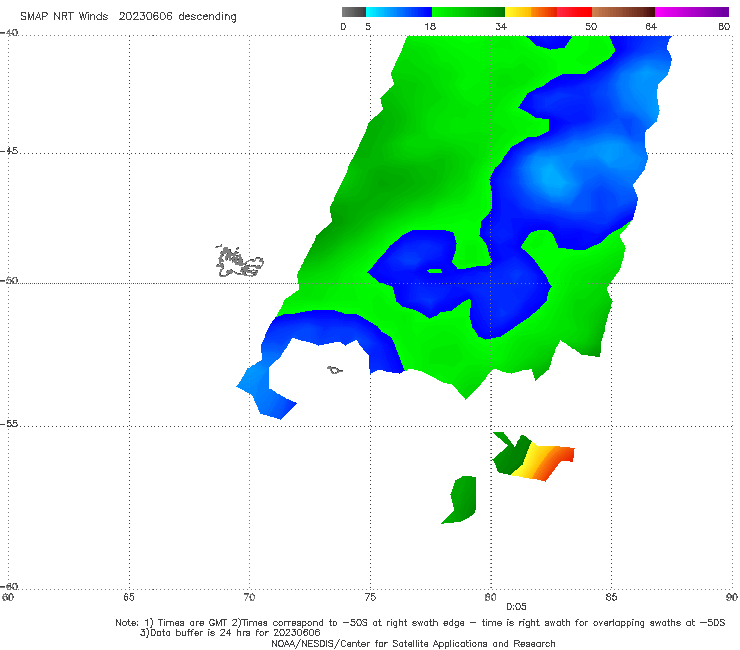Image resolution: width=740 pixels, height=650 pixels.
Task: Click the yellow wind band beside the orange patch
Action: pyautogui.click(x=530, y=460)
